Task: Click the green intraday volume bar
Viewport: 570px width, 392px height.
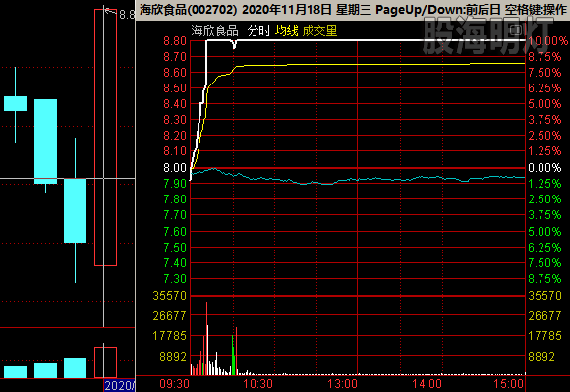Action: tap(233, 355)
